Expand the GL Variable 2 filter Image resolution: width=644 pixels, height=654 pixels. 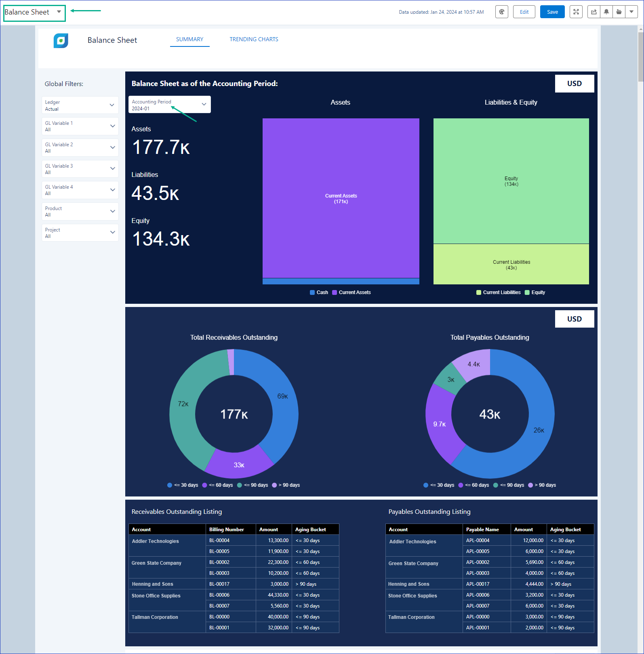80,148
